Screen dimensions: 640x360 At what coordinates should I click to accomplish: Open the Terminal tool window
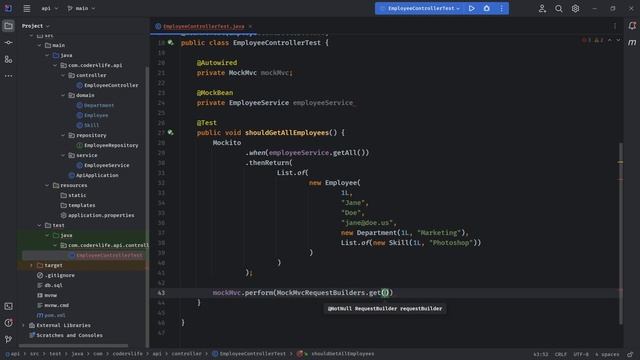click(8, 306)
